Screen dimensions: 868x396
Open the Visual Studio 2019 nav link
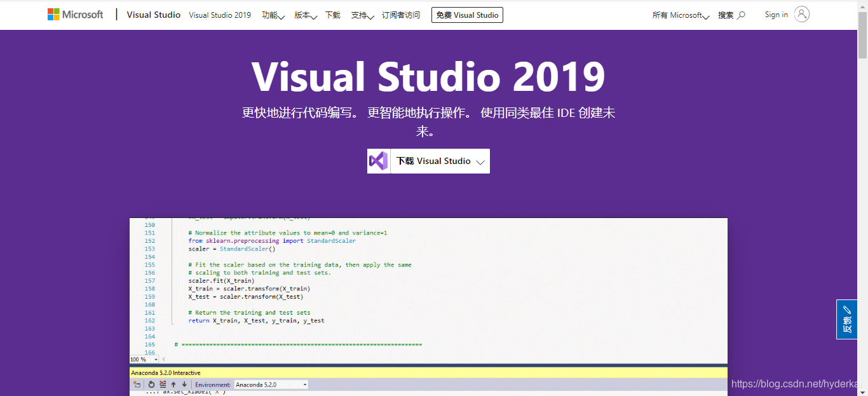(220, 15)
